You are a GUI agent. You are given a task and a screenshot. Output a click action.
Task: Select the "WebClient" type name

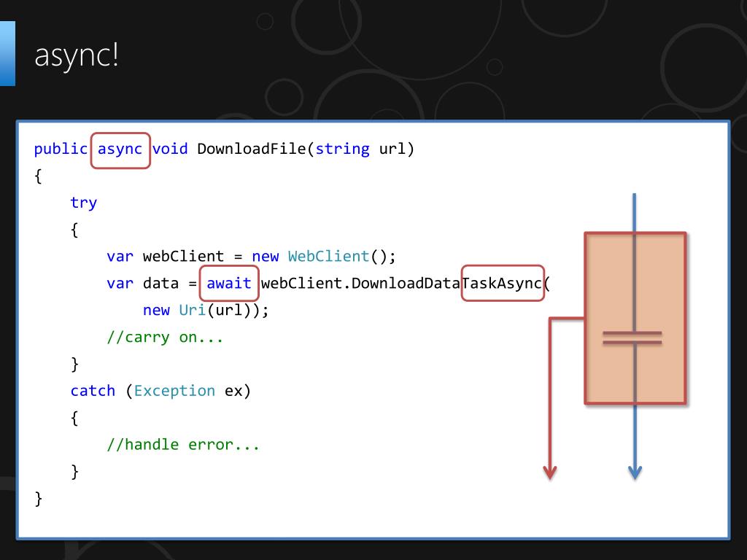point(329,257)
